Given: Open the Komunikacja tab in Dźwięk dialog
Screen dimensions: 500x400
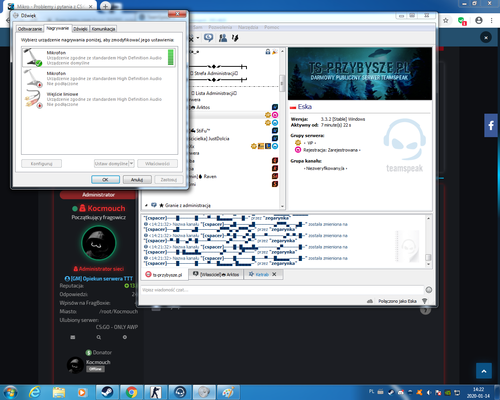Looking at the screenshot, I should click(x=103, y=29).
